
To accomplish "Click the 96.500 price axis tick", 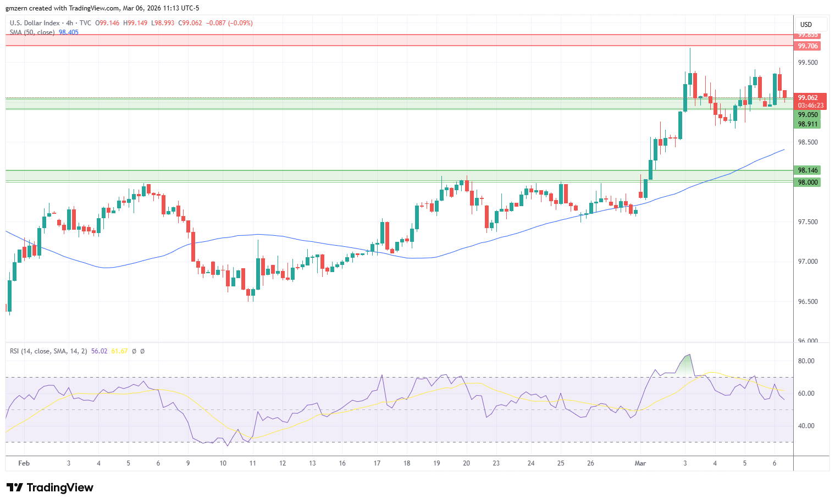I will pos(808,302).
